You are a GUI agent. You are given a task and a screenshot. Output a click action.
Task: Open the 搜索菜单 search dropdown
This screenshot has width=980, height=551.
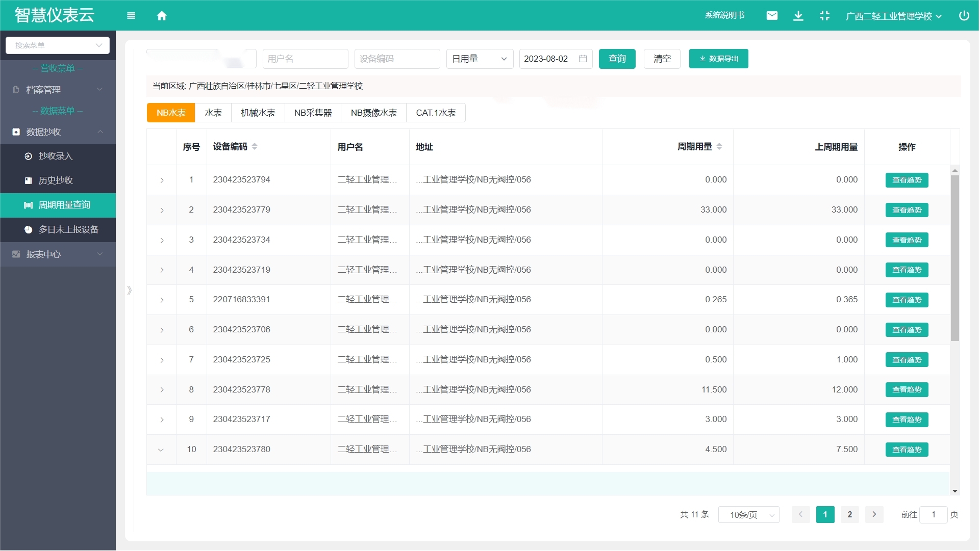[x=58, y=45]
